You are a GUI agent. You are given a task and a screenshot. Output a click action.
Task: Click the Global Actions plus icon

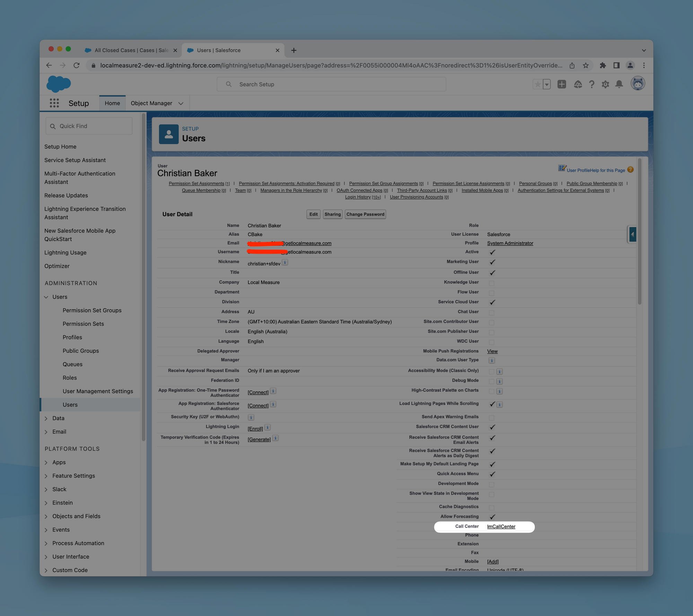561,84
